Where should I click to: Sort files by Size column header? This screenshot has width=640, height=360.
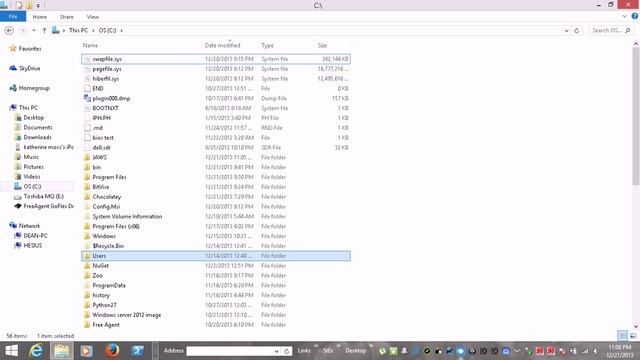(322, 45)
